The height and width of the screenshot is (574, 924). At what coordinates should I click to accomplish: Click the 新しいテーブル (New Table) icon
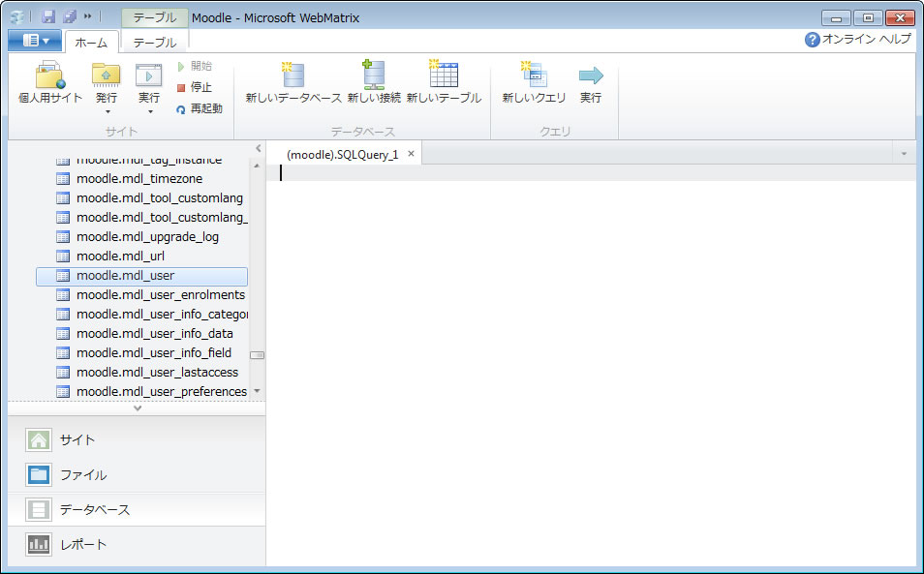443,76
